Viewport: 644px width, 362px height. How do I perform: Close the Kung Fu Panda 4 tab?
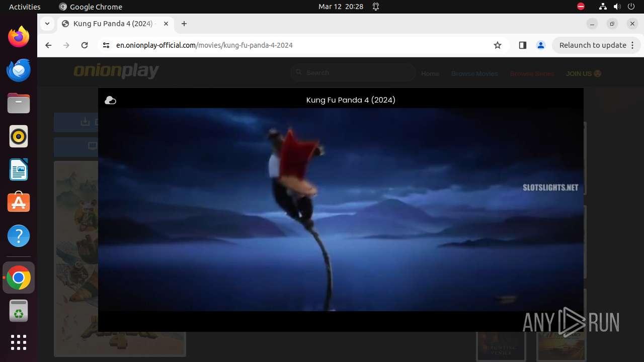pos(166,24)
